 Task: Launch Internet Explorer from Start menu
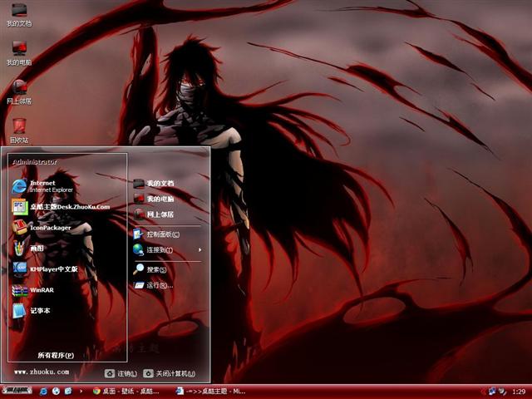(x=42, y=186)
